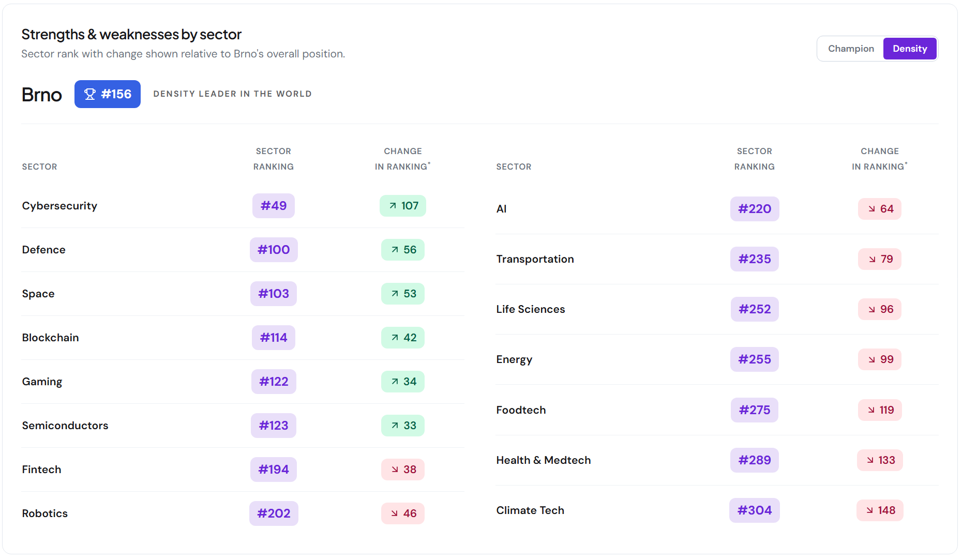Click the Climate Tech #304 ranking badge
This screenshot has width=962, height=560.
coord(755,510)
